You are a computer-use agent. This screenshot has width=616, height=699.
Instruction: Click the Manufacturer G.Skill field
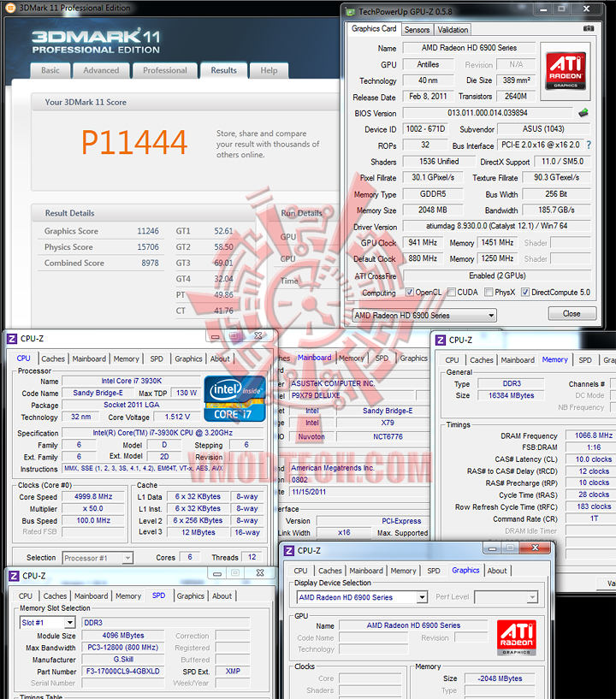tap(123, 660)
